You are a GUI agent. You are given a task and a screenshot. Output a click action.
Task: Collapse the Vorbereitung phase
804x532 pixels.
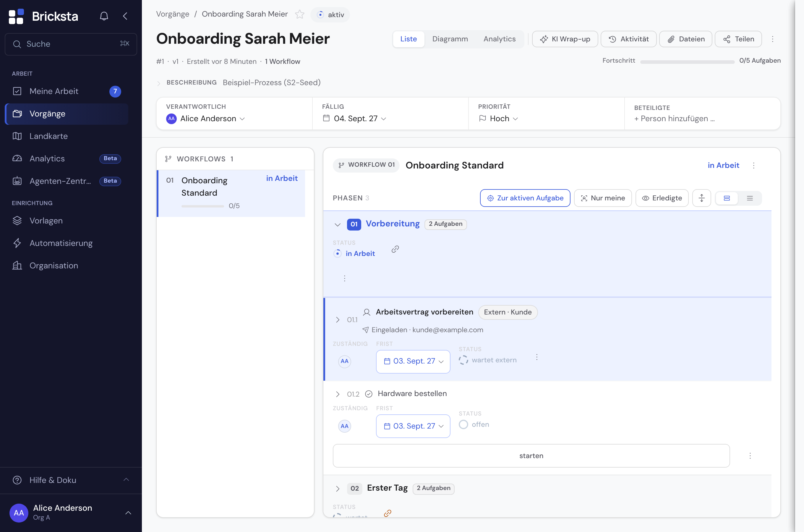pos(338,224)
